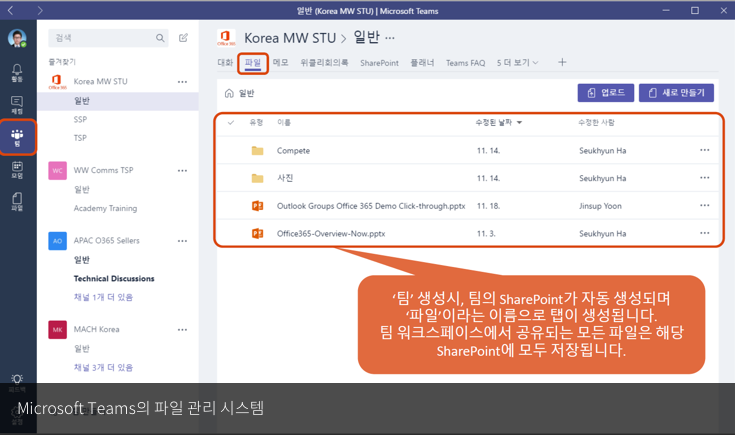
Task: Open more options for 사진 row
Action: pyautogui.click(x=705, y=178)
